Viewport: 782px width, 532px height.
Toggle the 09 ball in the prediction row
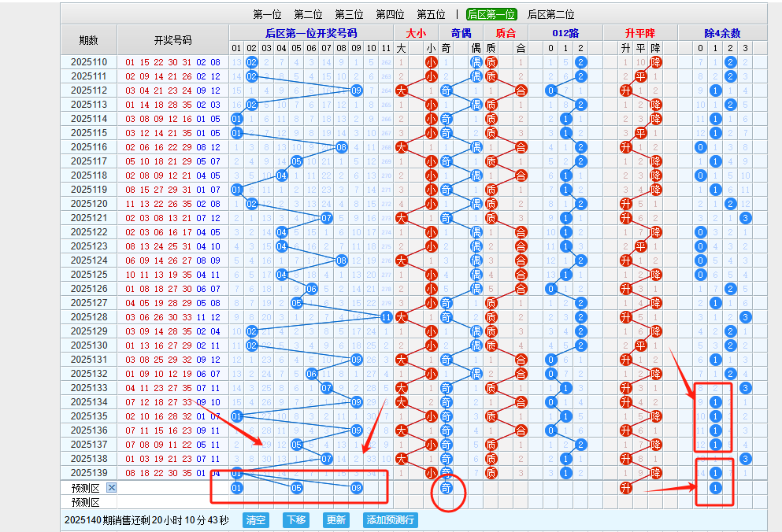[356, 488]
